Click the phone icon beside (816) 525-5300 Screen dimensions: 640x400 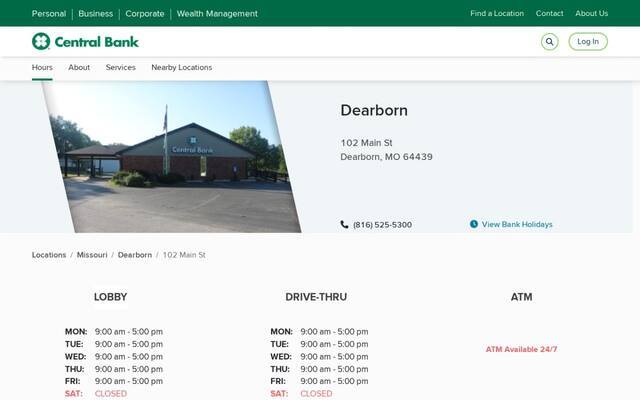[344, 224]
